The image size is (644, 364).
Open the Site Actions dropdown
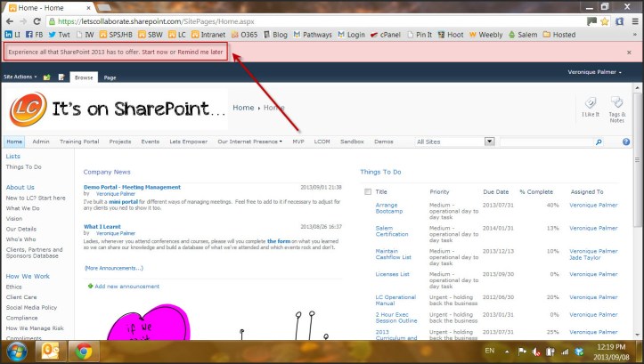click(20, 77)
